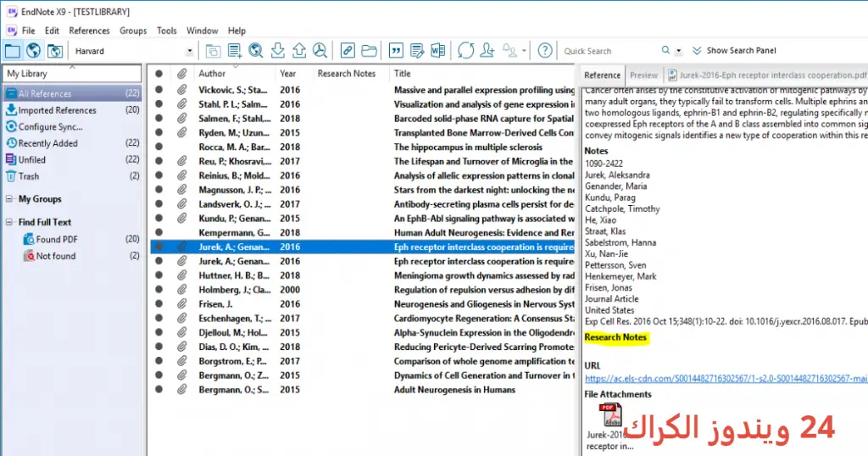Viewport: 868px width, 456px height.
Task: Click the Export upload-arrow icon
Action: point(299,51)
